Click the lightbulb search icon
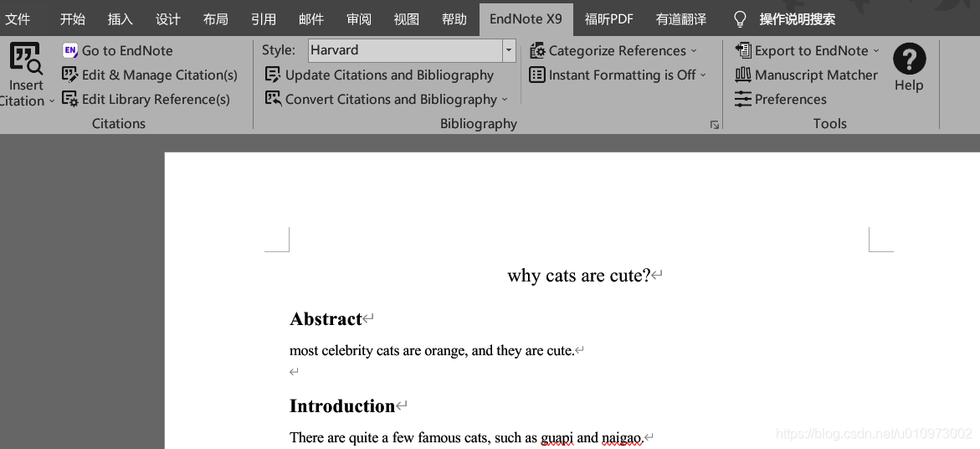Image resolution: width=980 pixels, height=449 pixels. [x=740, y=19]
